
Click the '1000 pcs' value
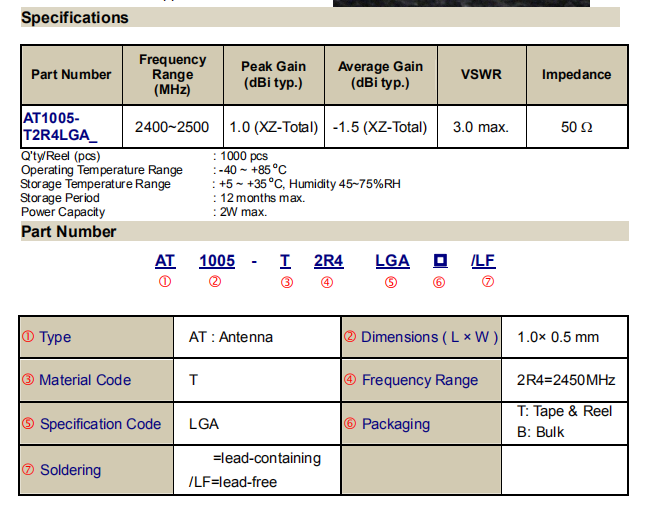point(244,156)
